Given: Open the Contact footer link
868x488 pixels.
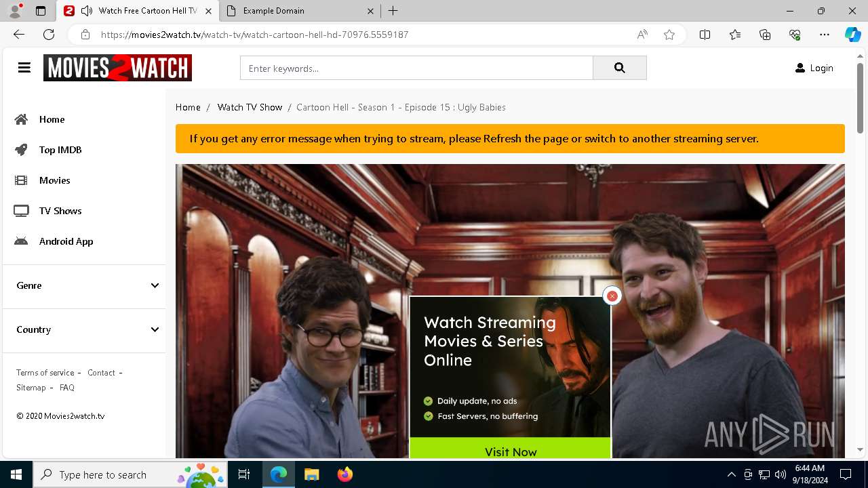Looking at the screenshot, I should pyautogui.click(x=101, y=373).
